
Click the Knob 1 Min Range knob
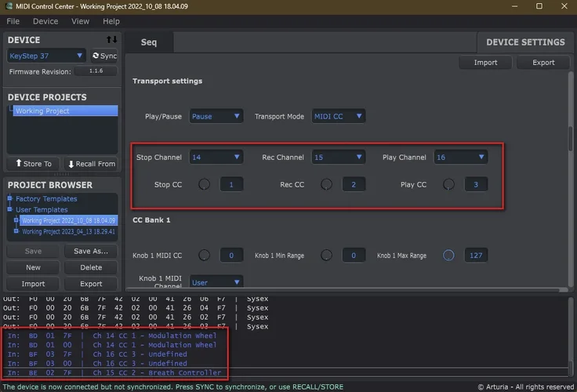tap(326, 255)
